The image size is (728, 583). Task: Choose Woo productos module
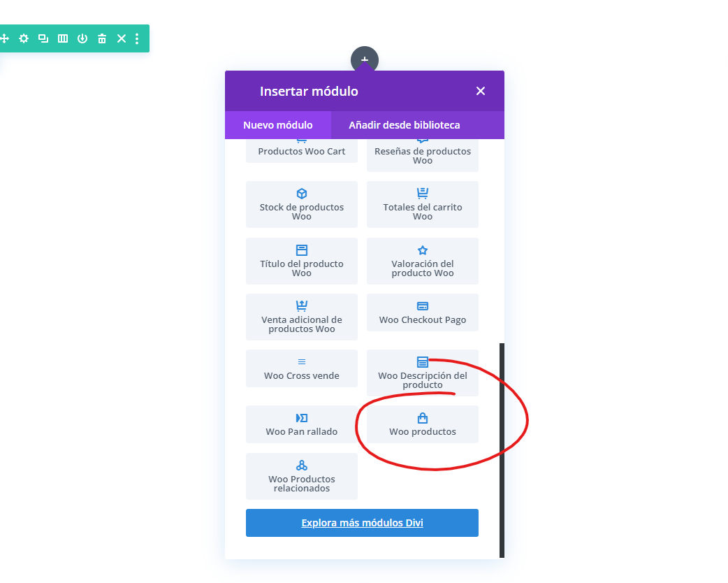pyautogui.click(x=423, y=424)
